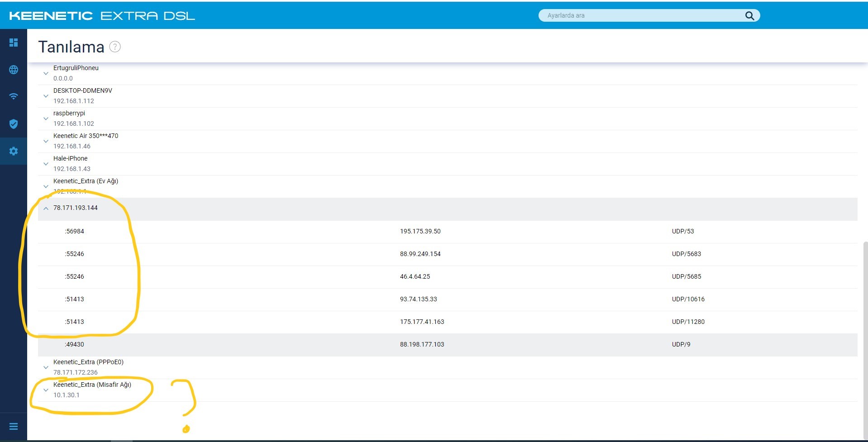Click the IP address 78.171.172.236
This screenshot has height=442, width=868.
click(76, 372)
